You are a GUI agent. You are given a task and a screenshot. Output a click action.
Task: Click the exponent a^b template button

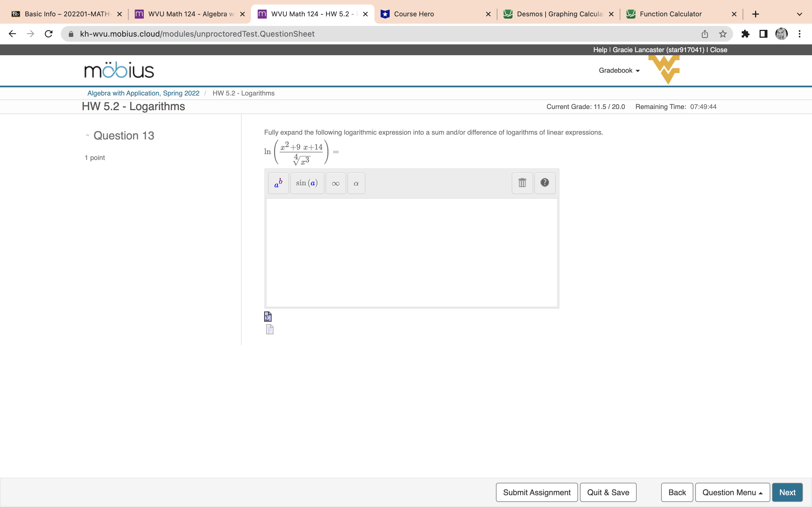(278, 183)
